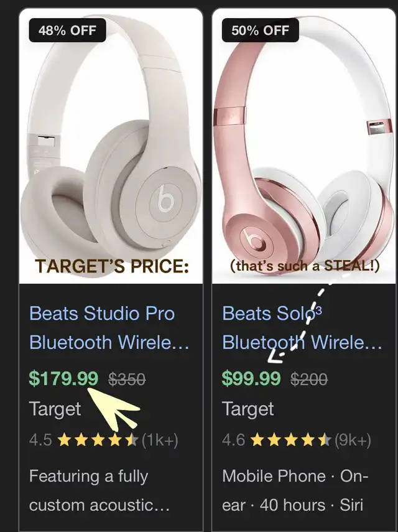Click the $179.99 sale price
This screenshot has width=398, height=532.
(x=63, y=378)
